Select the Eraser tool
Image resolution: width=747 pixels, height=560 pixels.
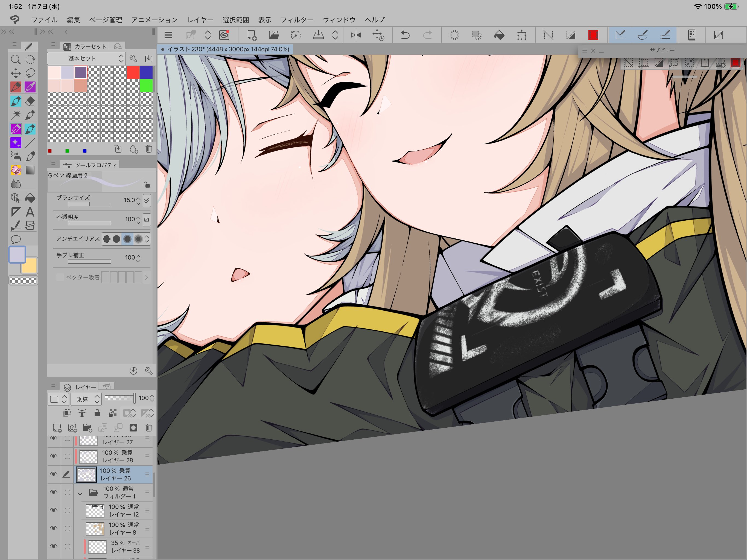coord(30,101)
